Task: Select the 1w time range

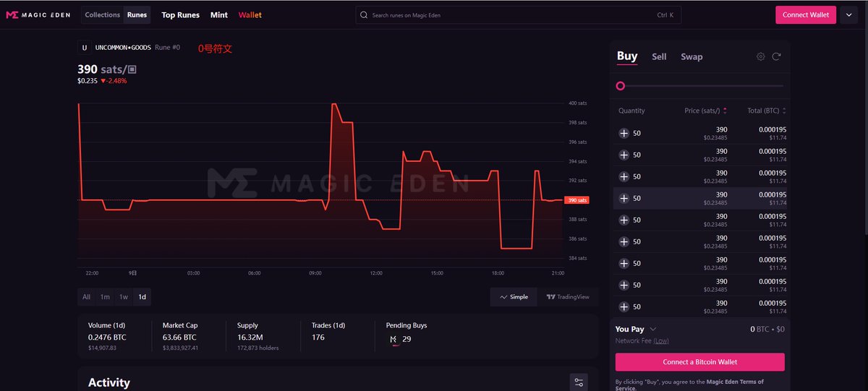Action: (x=124, y=297)
